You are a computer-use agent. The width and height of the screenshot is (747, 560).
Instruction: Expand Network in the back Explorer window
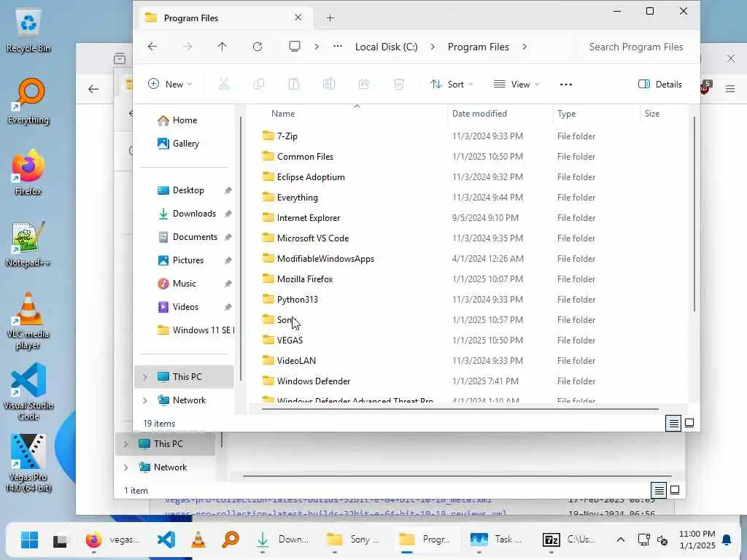pyautogui.click(x=125, y=467)
